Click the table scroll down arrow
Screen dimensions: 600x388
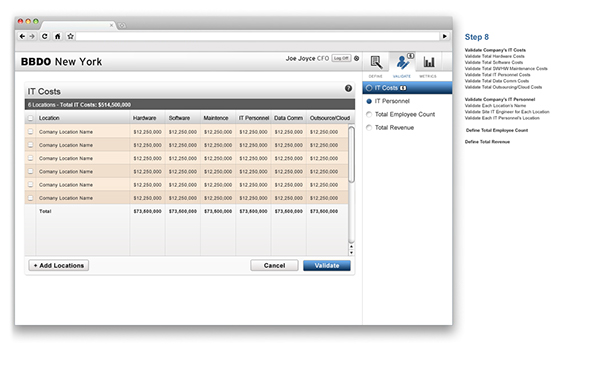pyautogui.click(x=352, y=253)
